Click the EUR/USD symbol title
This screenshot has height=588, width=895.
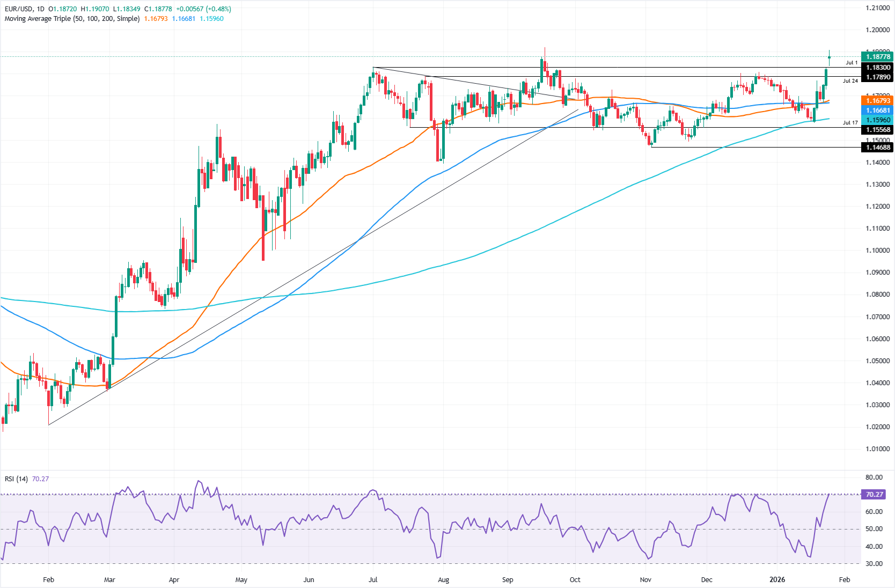point(18,9)
